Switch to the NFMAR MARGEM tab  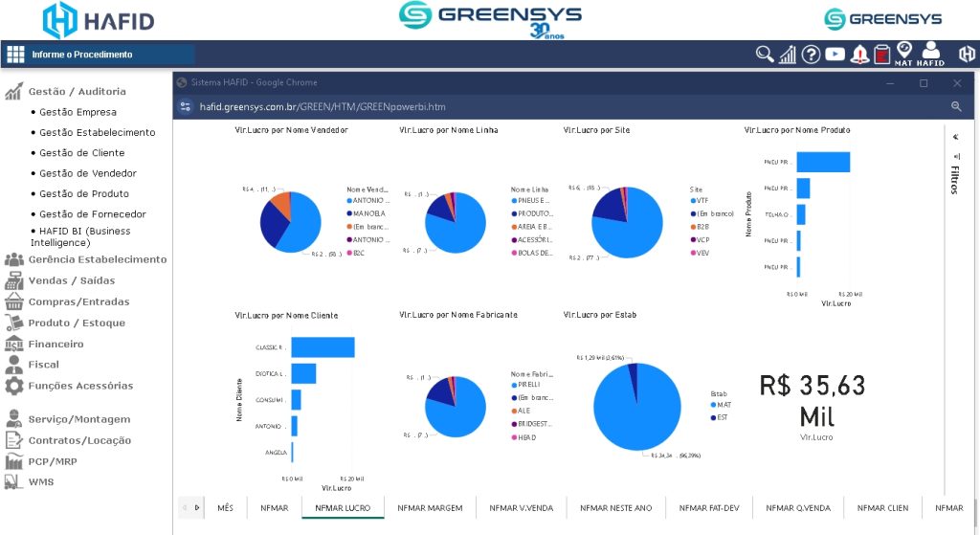[430, 507]
